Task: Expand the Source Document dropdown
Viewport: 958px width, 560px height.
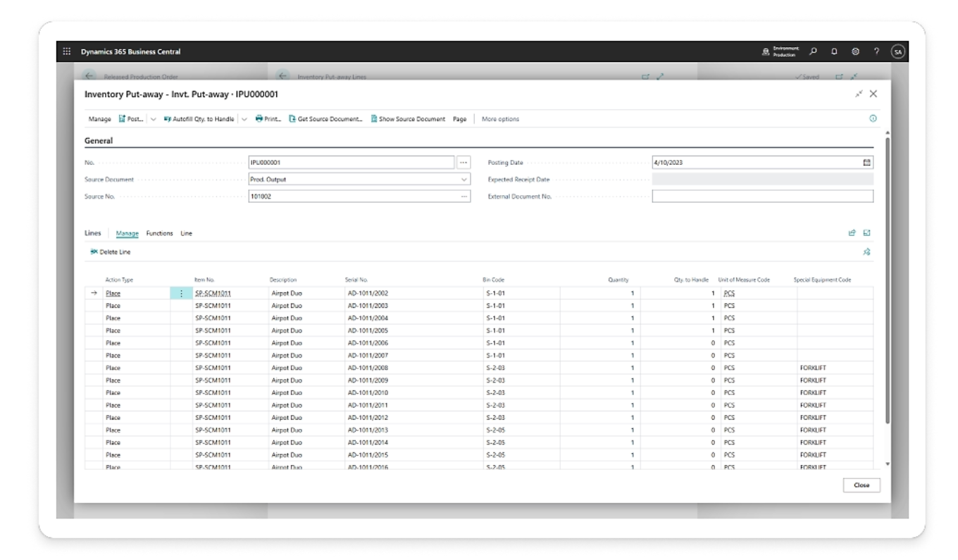Action: point(464,180)
